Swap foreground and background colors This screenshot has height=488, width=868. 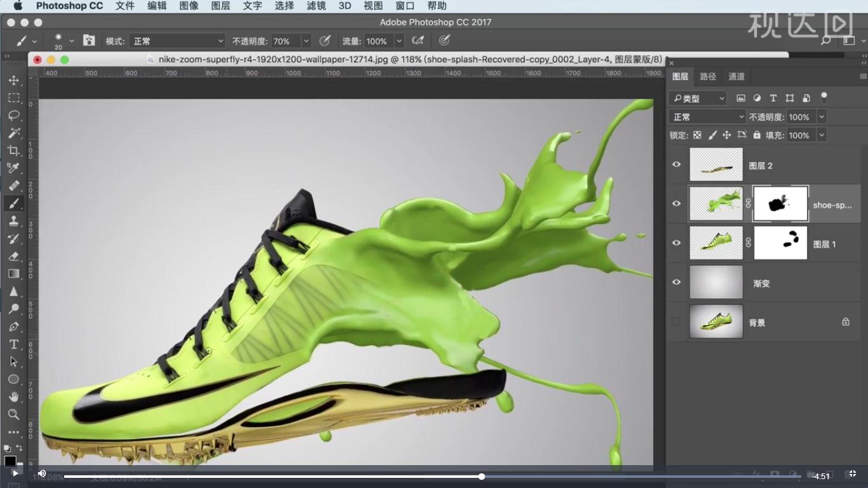(x=19, y=448)
